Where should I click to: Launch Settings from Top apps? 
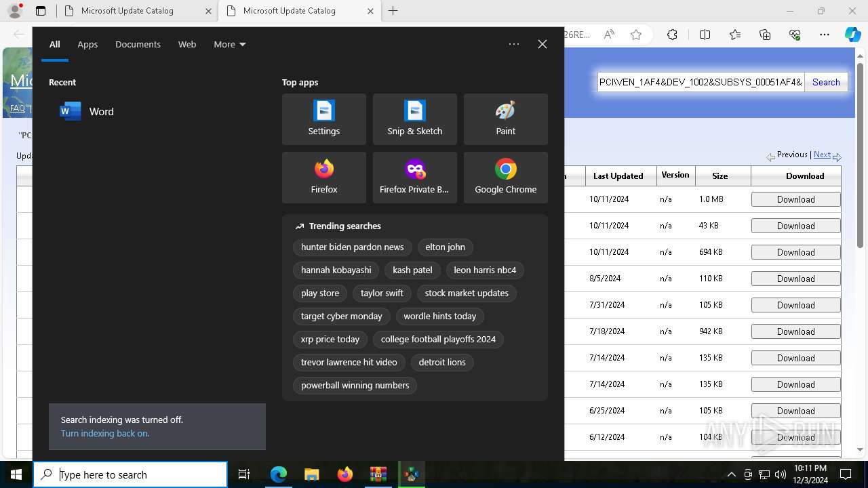324,119
